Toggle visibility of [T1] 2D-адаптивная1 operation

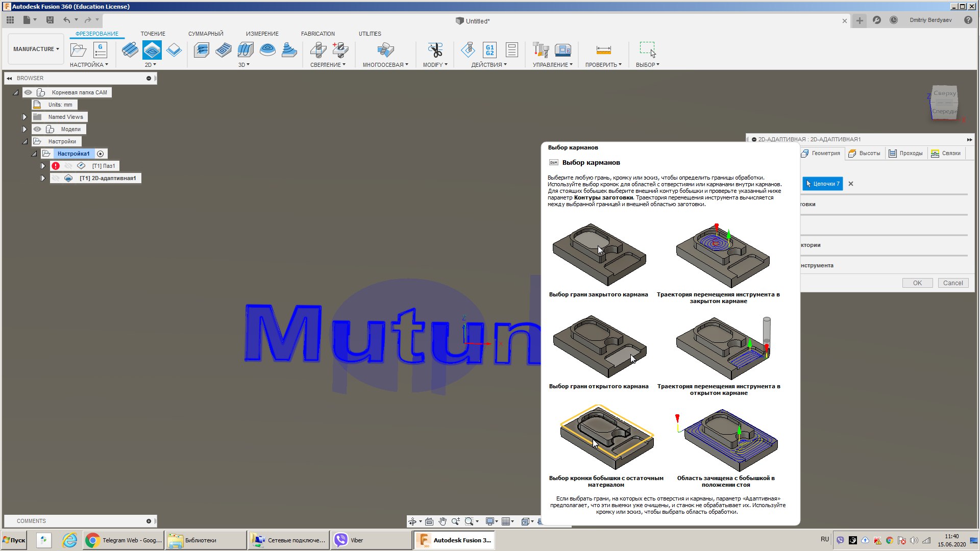click(x=56, y=178)
